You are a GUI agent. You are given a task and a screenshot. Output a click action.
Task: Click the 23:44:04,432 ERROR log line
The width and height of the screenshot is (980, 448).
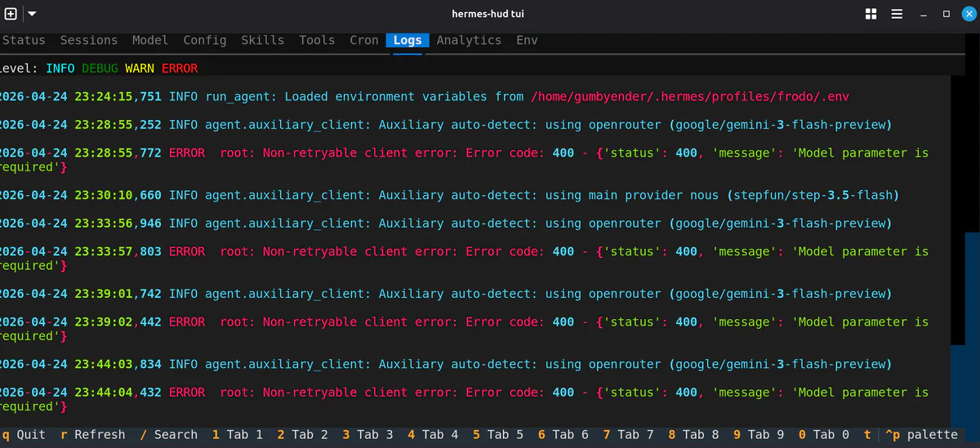click(465, 399)
